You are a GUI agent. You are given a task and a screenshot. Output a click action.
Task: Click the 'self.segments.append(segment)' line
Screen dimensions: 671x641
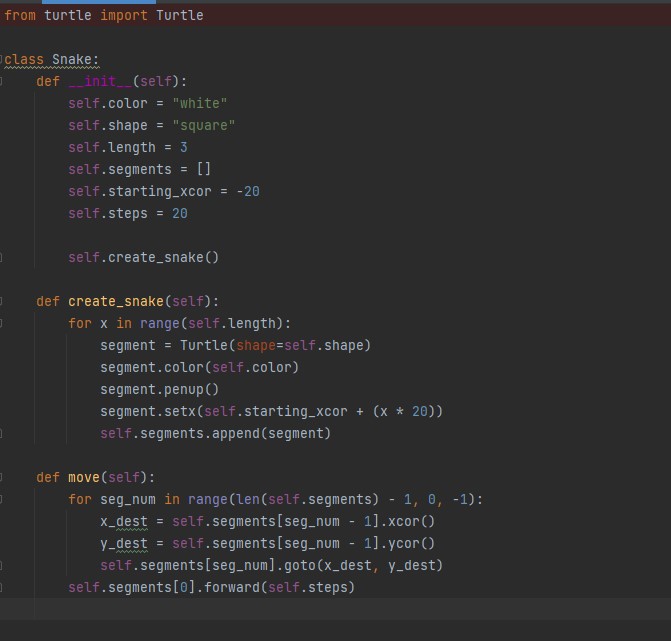(x=215, y=433)
